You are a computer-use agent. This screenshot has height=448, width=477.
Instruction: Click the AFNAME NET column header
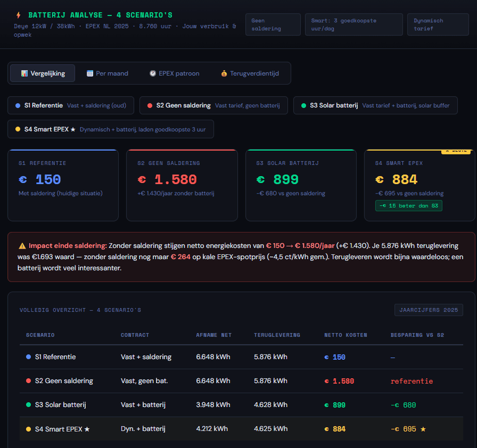point(214,335)
